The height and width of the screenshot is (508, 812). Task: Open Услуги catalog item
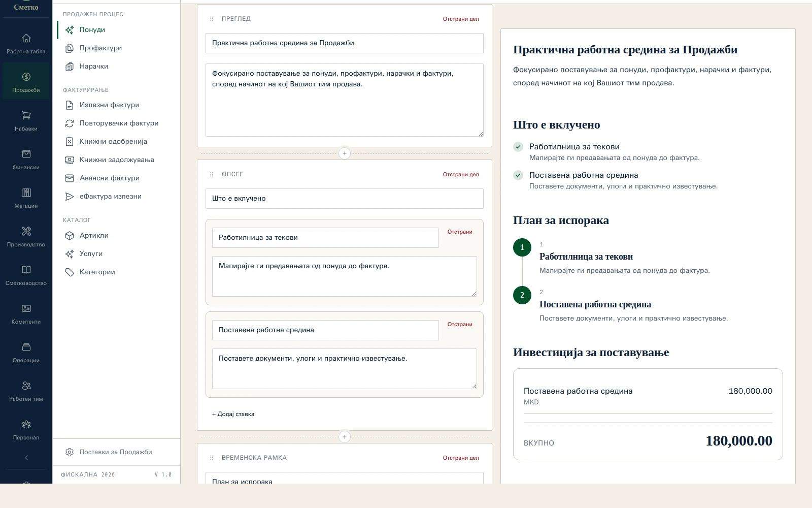(116, 254)
